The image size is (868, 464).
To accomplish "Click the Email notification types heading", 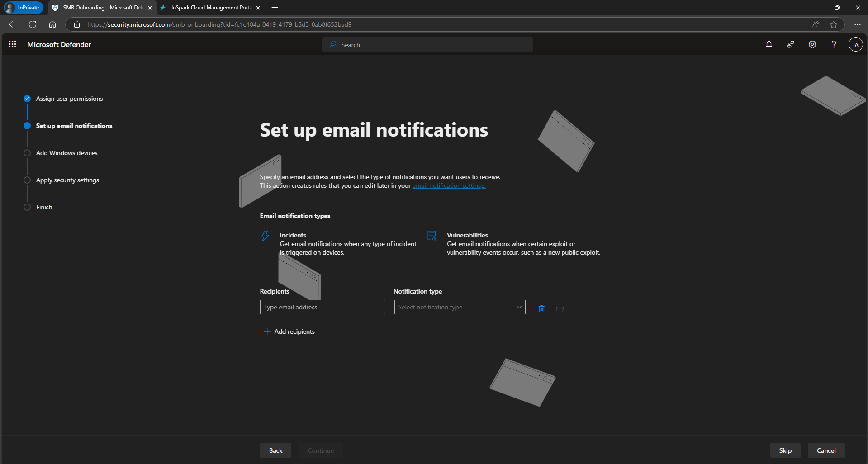I will [295, 216].
